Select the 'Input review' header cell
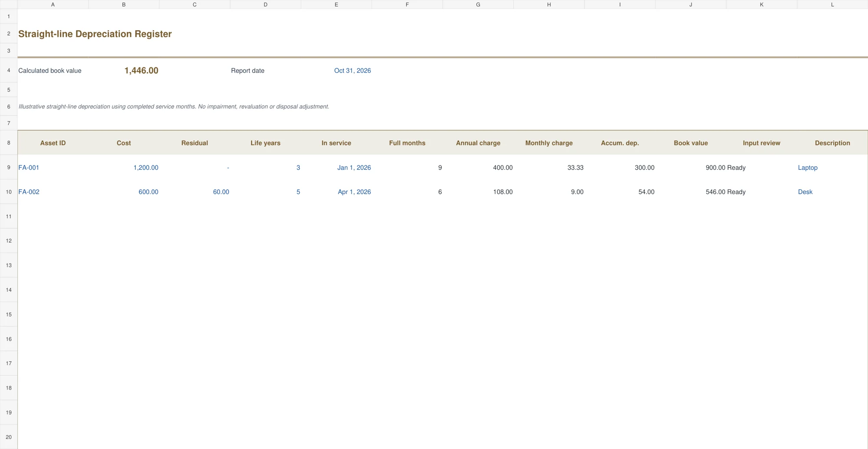The width and height of the screenshot is (868, 449). [x=762, y=143]
